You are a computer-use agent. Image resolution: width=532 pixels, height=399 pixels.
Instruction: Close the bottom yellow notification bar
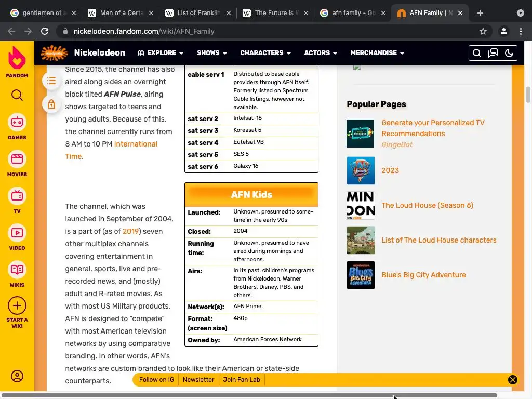click(513, 380)
